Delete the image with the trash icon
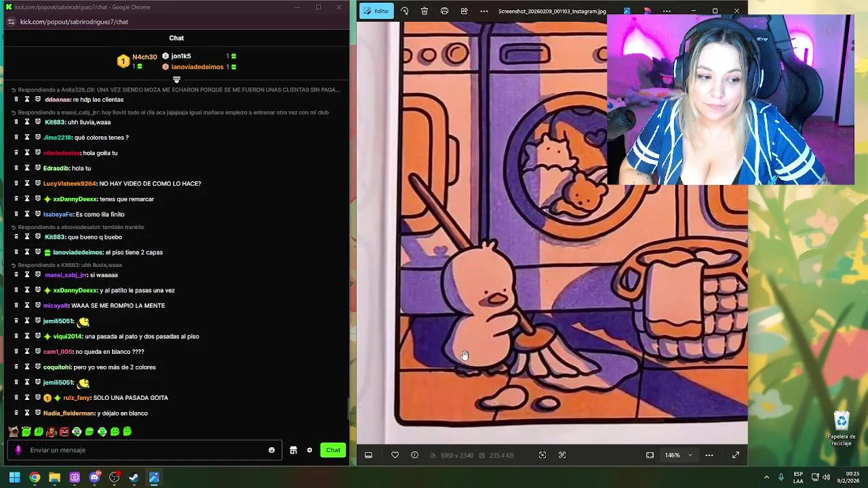The height and width of the screenshot is (488, 868). 425,11
